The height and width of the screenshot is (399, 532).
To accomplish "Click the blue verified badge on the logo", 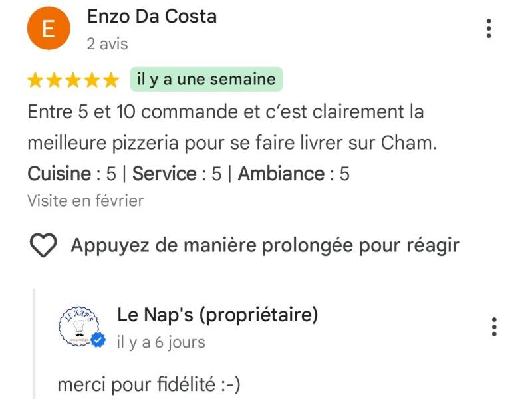I will tap(98, 340).
